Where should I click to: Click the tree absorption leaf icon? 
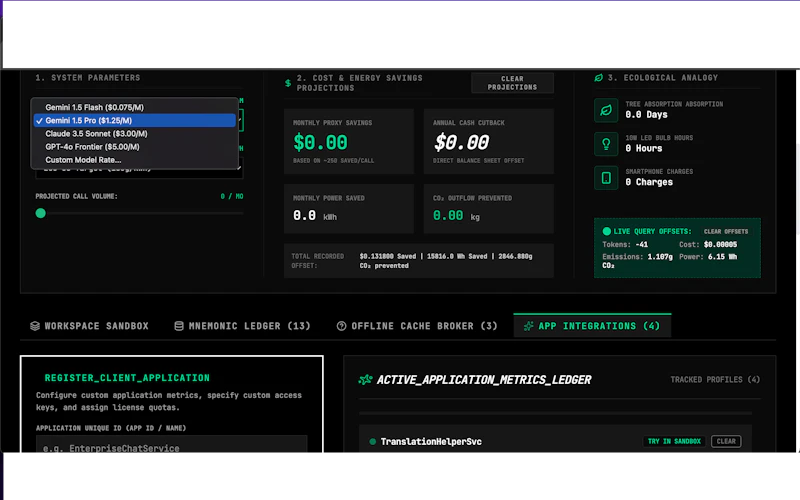(x=606, y=110)
